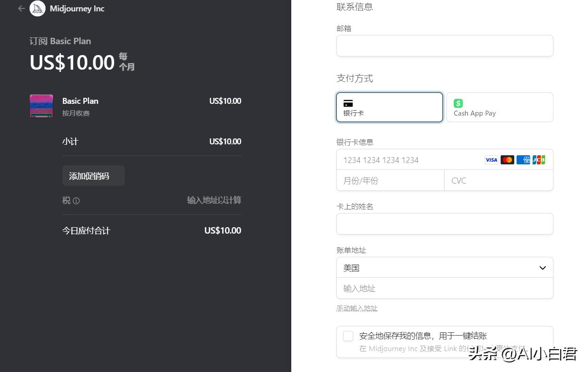Click the Midjourney sailboat logo icon

[38, 8]
